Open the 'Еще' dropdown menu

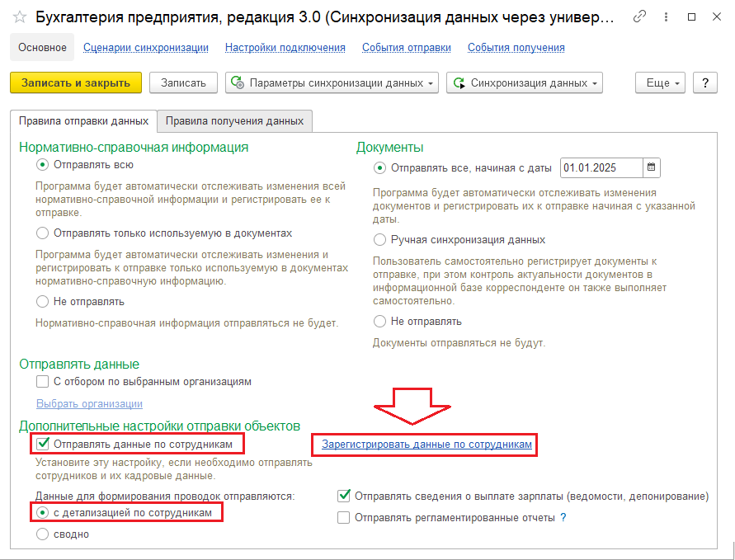click(660, 83)
